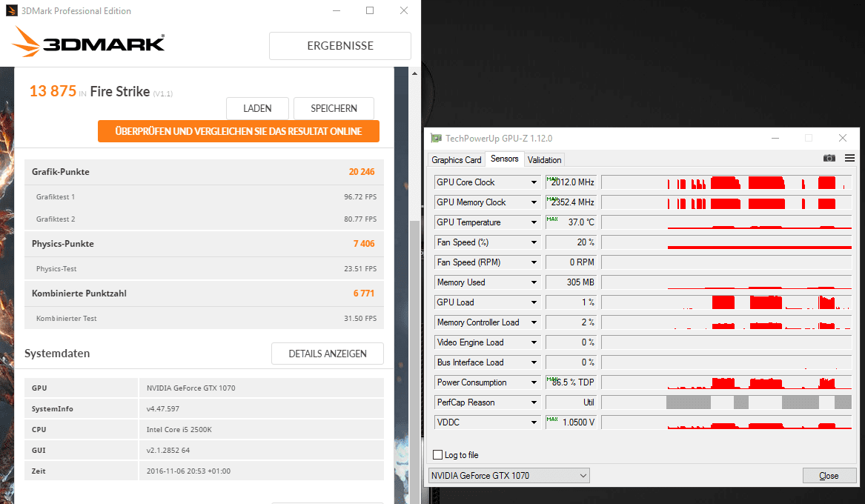Screen dimensions: 865x504
Task: Open the Power Consumption sensor dropdown
Action: coord(534,382)
